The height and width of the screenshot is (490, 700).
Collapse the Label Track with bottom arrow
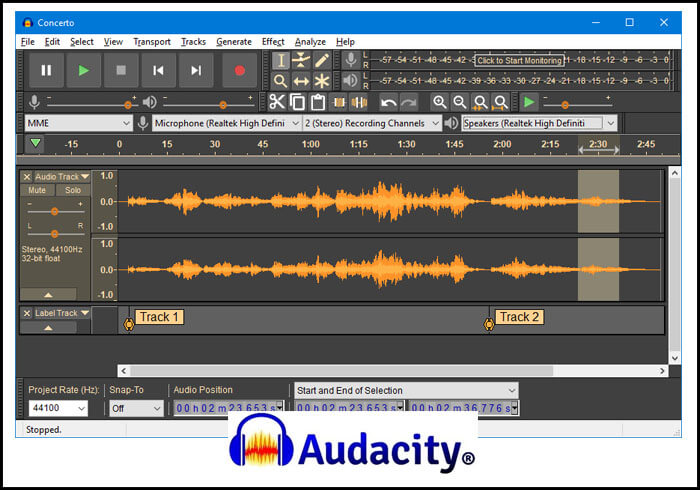[48, 328]
